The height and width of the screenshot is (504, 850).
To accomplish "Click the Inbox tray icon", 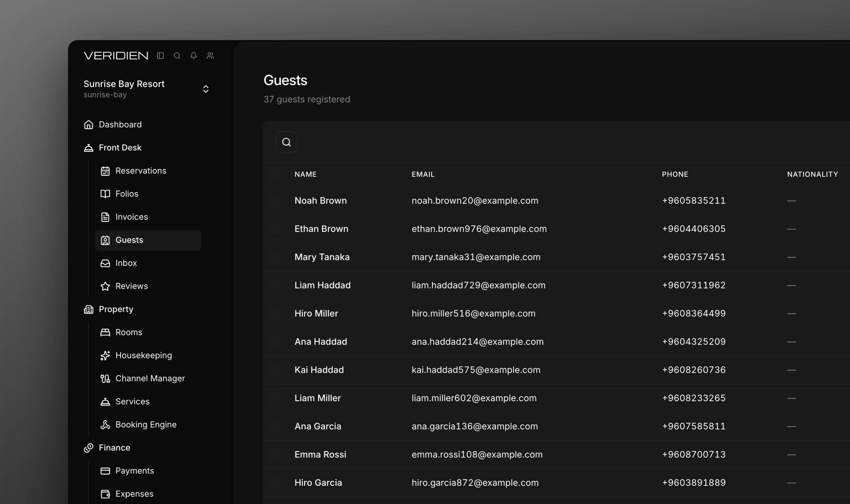I will point(105,263).
